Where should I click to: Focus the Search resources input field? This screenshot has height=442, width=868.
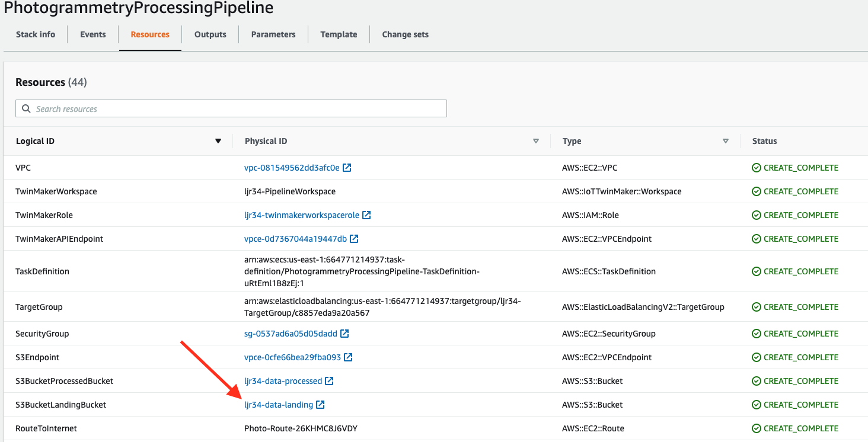(x=237, y=109)
